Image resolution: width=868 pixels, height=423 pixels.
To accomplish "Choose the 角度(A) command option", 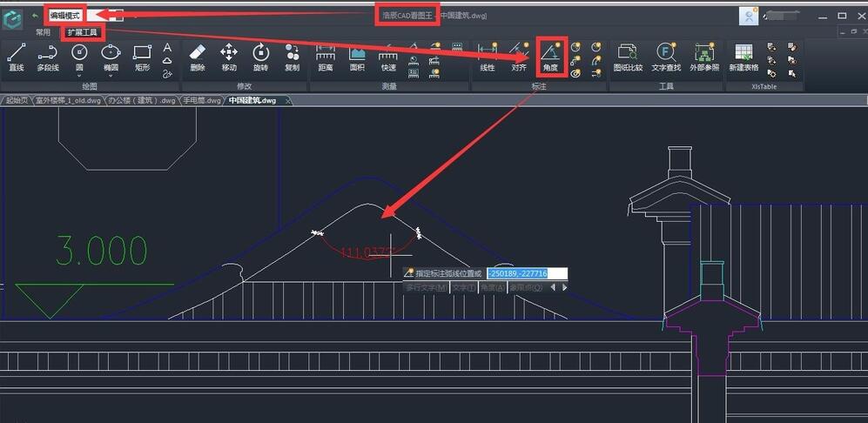I will 493,287.
